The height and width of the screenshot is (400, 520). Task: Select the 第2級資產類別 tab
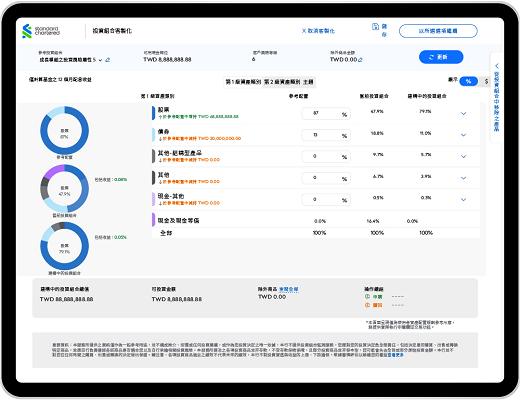click(282, 82)
